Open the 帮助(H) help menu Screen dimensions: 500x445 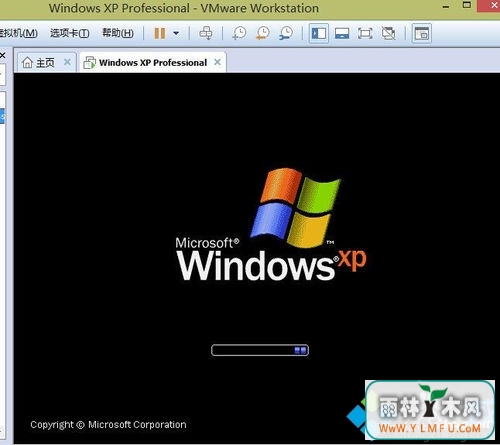pos(118,33)
